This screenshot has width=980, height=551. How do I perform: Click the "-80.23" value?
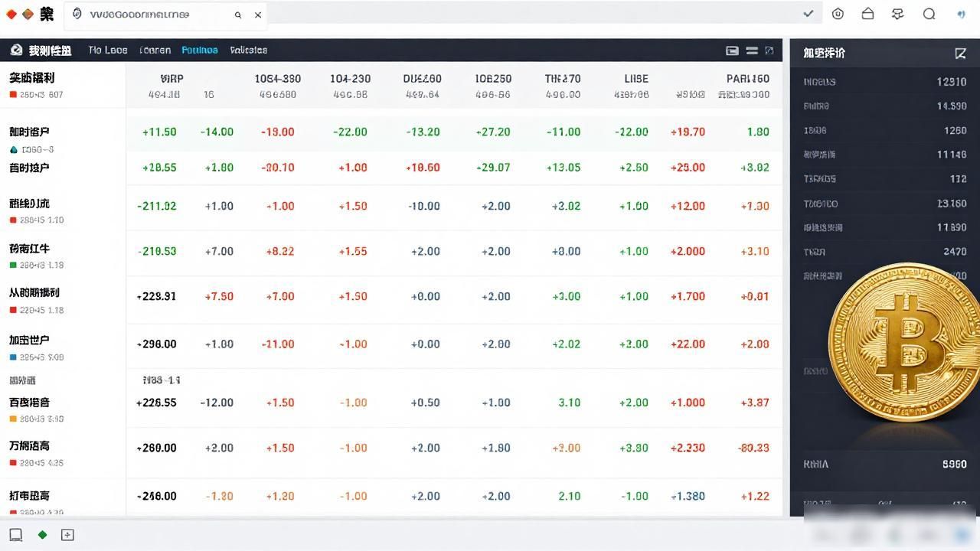coord(754,448)
